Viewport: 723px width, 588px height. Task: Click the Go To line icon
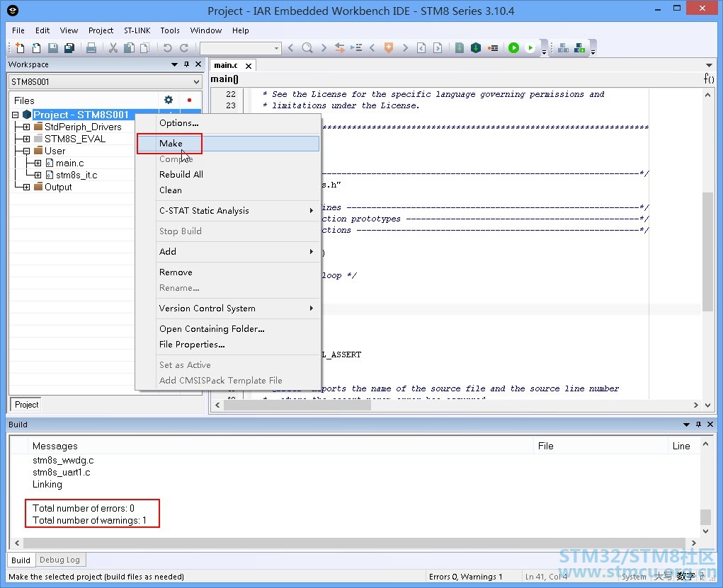pyautogui.click(x=356, y=48)
